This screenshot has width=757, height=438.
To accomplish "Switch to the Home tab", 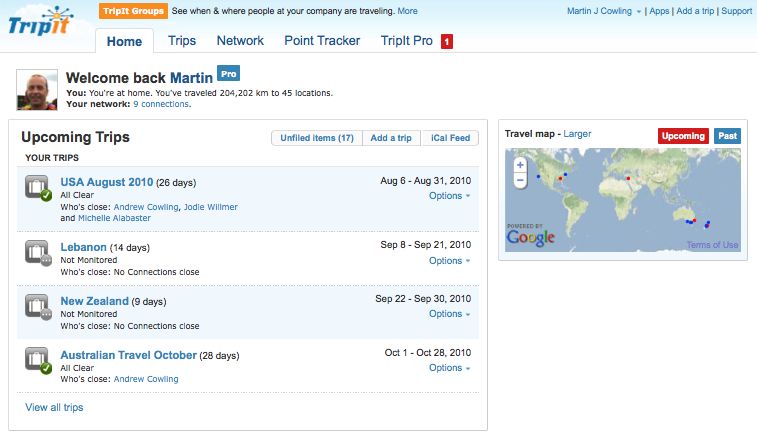I will 124,42.
